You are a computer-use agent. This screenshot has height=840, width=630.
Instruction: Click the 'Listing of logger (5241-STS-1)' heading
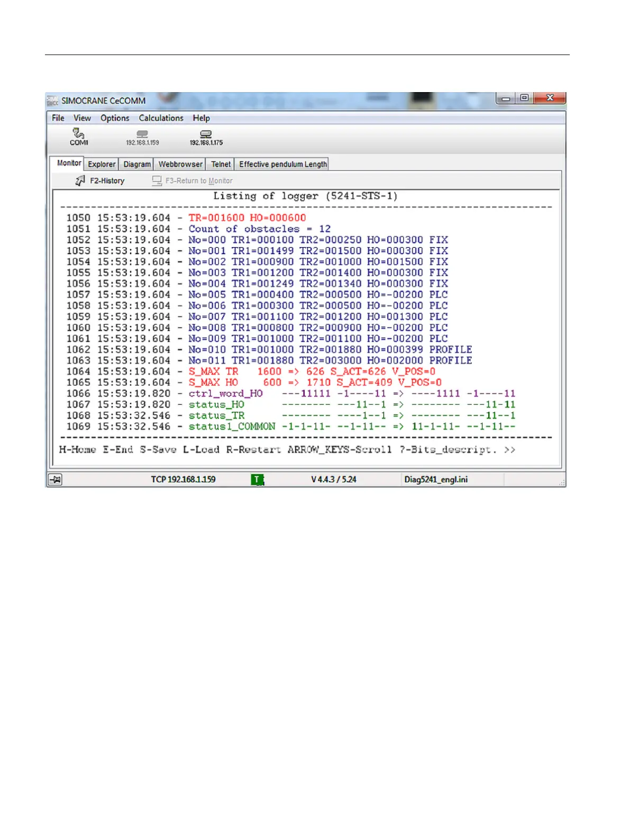[305, 196]
